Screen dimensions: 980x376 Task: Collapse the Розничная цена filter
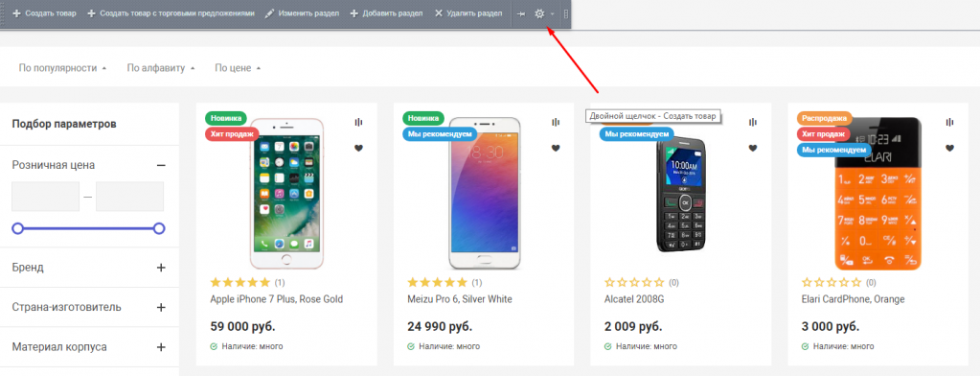pos(161,165)
